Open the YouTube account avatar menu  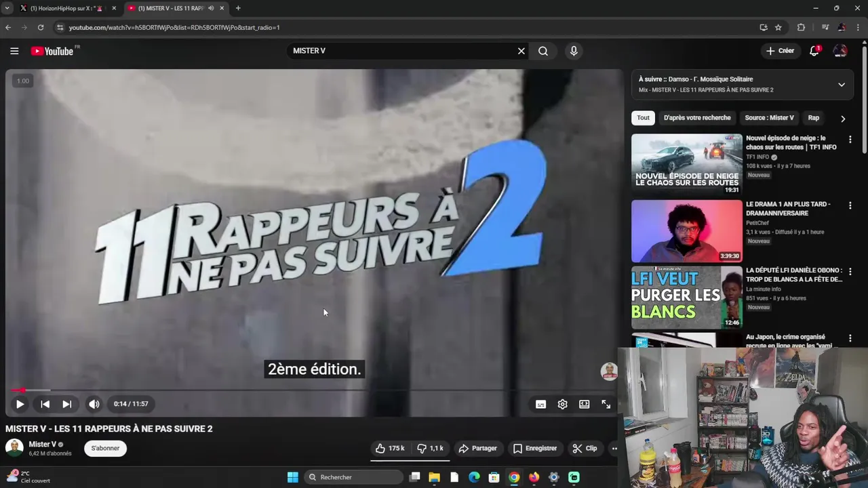[x=840, y=51]
